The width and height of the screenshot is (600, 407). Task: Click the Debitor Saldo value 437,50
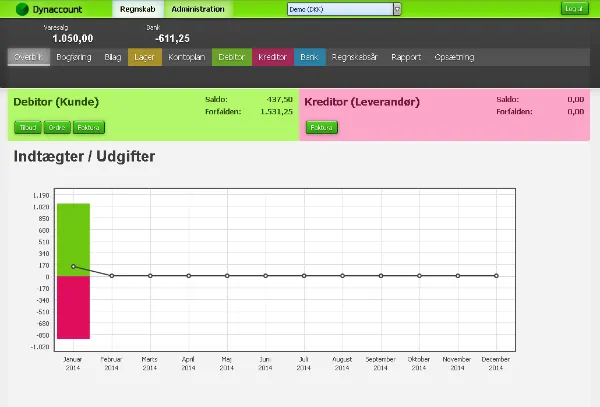tap(280, 99)
